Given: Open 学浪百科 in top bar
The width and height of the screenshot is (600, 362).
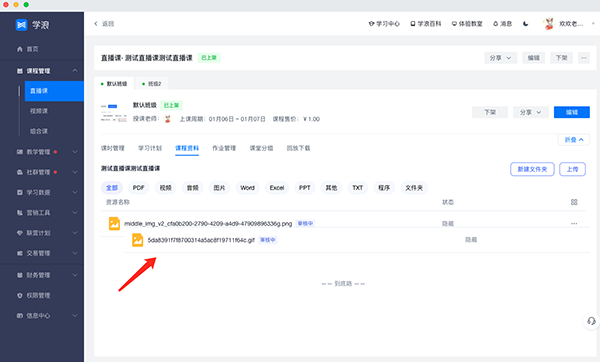Looking at the screenshot, I should pos(426,24).
